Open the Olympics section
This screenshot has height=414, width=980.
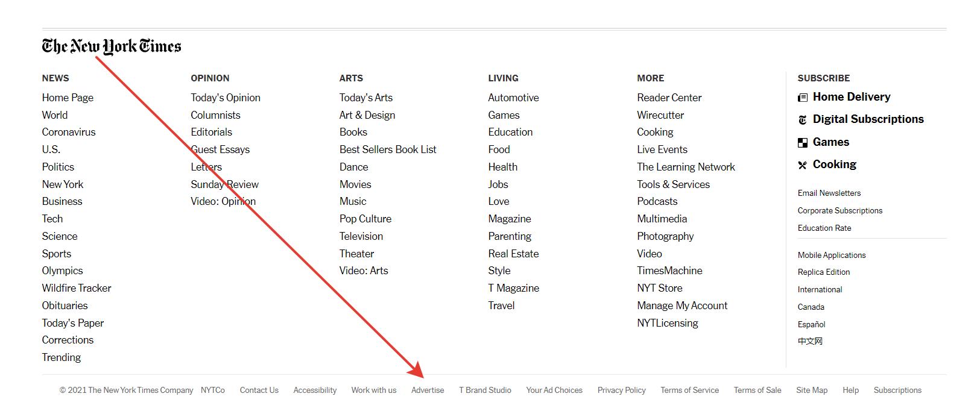click(x=63, y=271)
